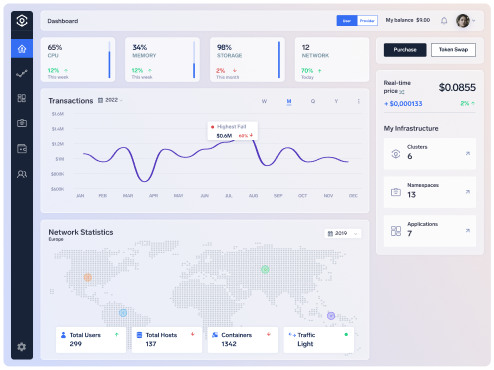Click the Applications grid icon
This screenshot has height=370, width=494.
396,231
